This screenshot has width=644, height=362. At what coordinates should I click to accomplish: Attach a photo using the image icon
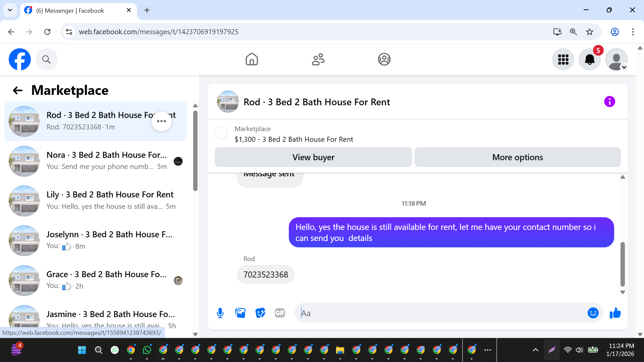click(x=240, y=313)
